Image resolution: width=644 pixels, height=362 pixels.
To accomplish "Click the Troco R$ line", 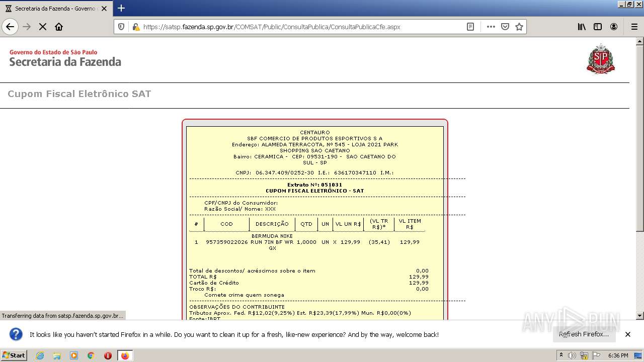I will pos(309,289).
